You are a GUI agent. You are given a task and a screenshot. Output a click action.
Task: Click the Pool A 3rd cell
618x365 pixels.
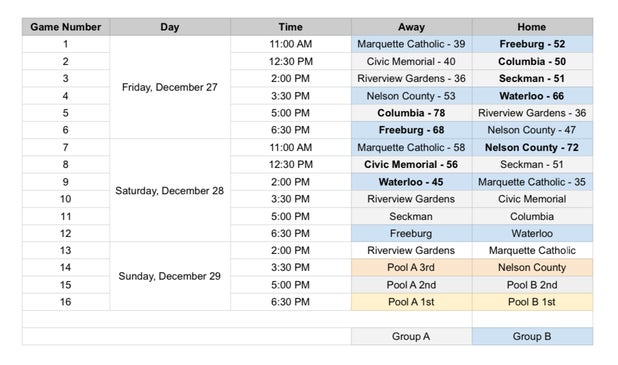[x=411, y=267]
